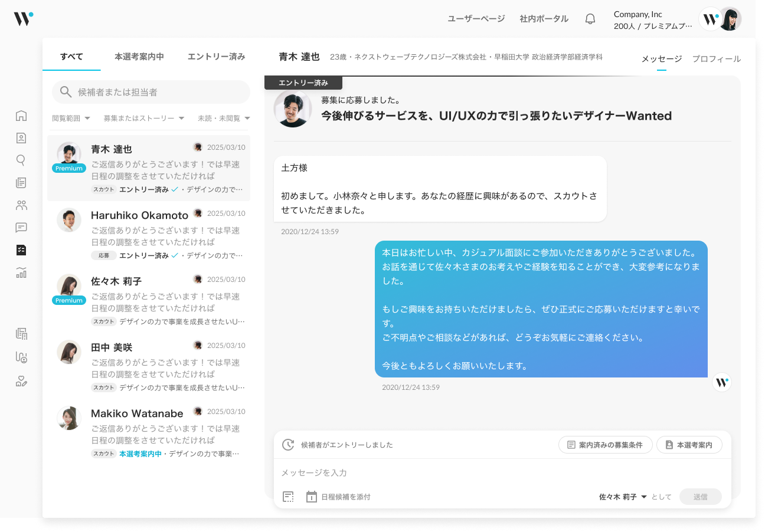Open the message history clock icon
This screenshot has width=765, height=532.
(287, 445)
